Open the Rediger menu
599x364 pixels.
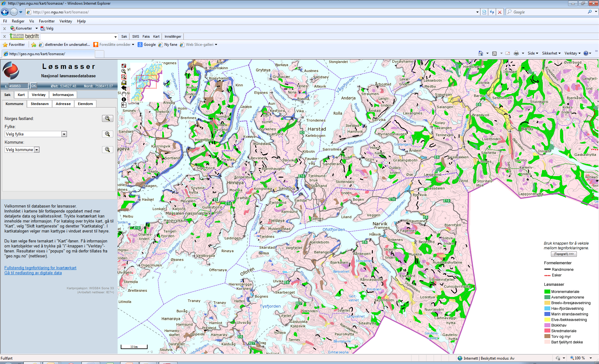(18, 21)
